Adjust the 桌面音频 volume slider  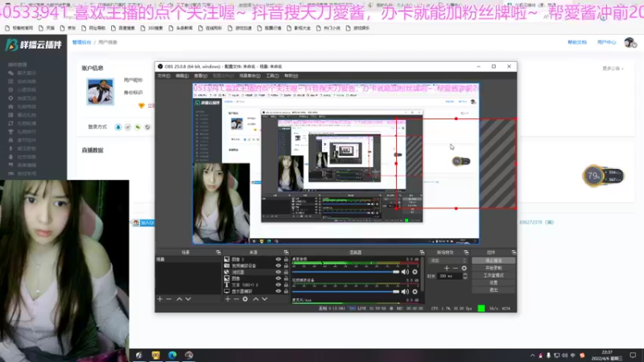point(345,272)
